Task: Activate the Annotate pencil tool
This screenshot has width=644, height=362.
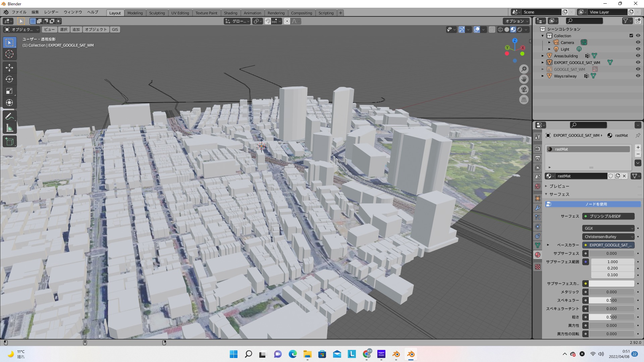Action: tap(9, 116)
